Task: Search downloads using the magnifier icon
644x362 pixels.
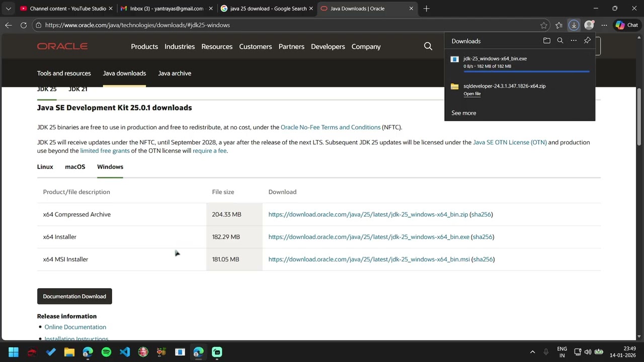Action: (x=560, y=41)
